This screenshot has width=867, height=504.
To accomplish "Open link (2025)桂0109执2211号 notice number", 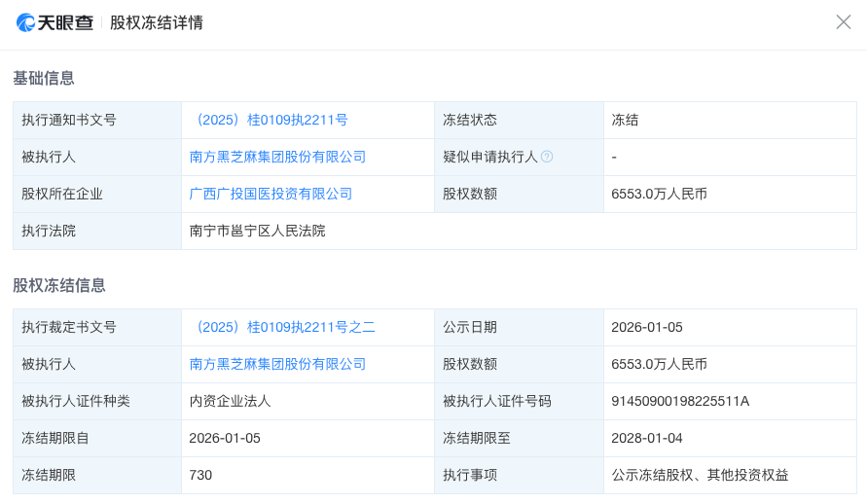I will tap(270, 120).
